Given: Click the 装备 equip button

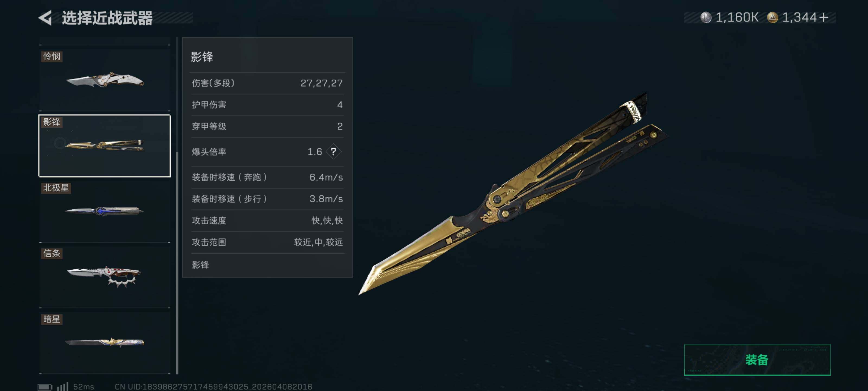Looking at the screenshot, I should click(x=757, y=360).
